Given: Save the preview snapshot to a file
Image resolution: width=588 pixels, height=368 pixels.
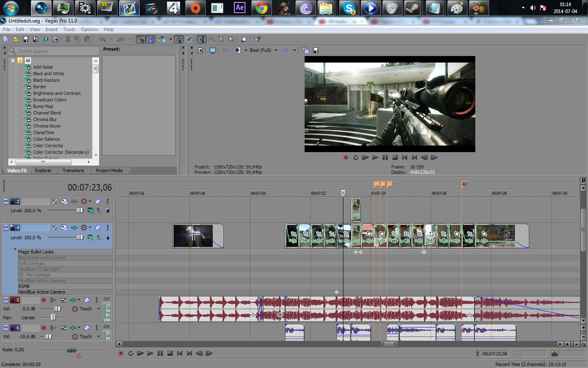Looking at the screenshot, I should click(316, 50).
